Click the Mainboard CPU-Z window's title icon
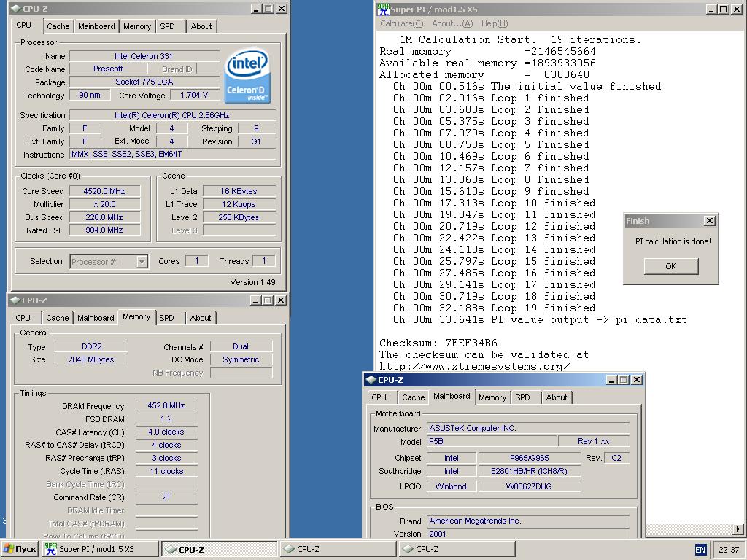The width and height of the screenshot is (747, 560). (371, 379)
